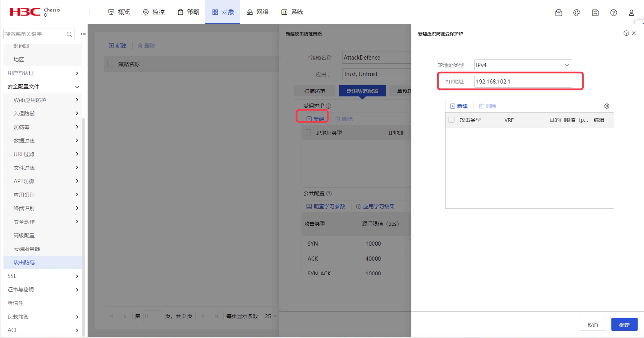This screenshot has width=644, height=338.
Task: Select 零信任 in the sidebar
Action: pos(43,303)
